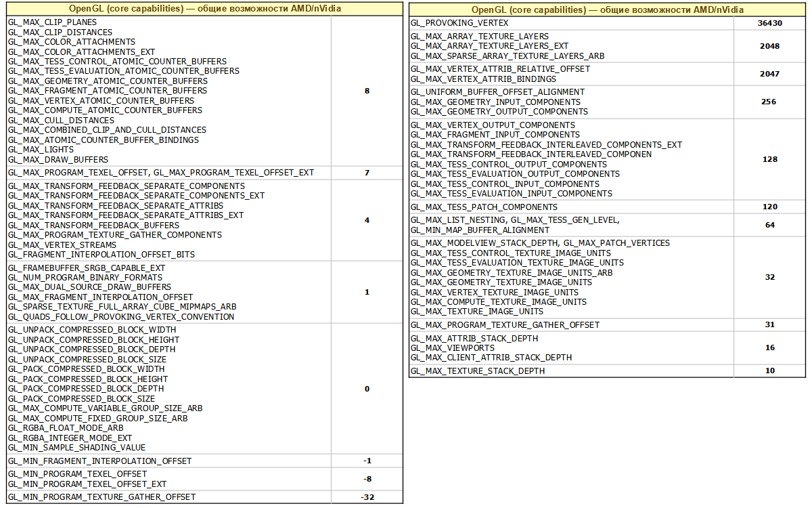
Task: Click the right table header about OpenGL core capabilities
Action: coord(607,10)
